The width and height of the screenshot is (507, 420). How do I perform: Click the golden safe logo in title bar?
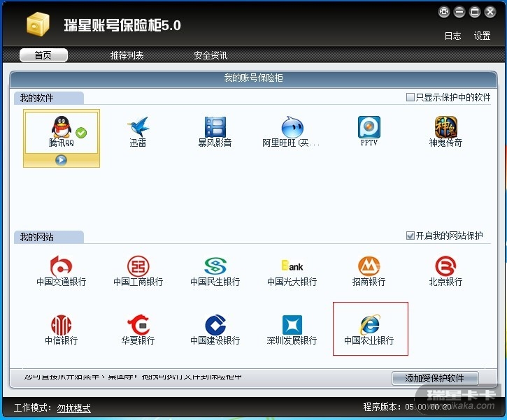click(x=38, y=24)
